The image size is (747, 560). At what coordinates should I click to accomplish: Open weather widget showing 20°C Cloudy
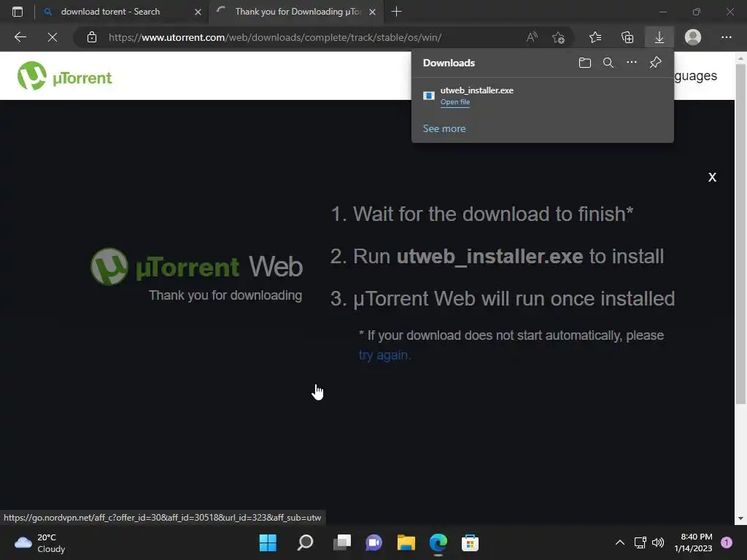click(x=40, y=542)
